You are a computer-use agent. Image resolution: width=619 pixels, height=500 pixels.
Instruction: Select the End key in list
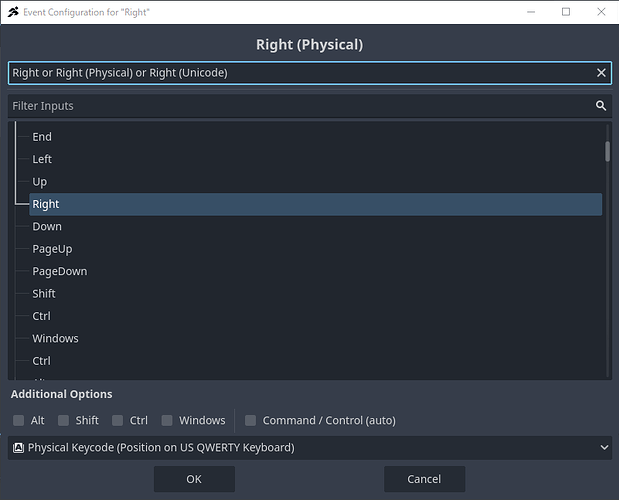click(42, 137)
